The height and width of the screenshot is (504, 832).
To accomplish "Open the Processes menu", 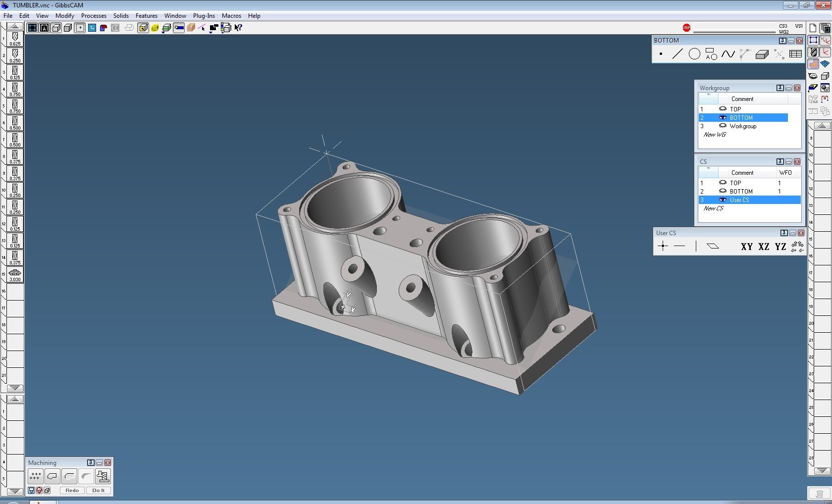I will pos(94,16).
